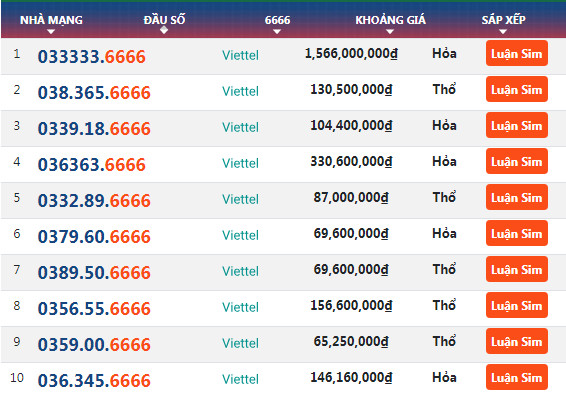Select price 1,566,000,000đ in first row
Viewport: 566px width, 398px height.
coord(351,54)
